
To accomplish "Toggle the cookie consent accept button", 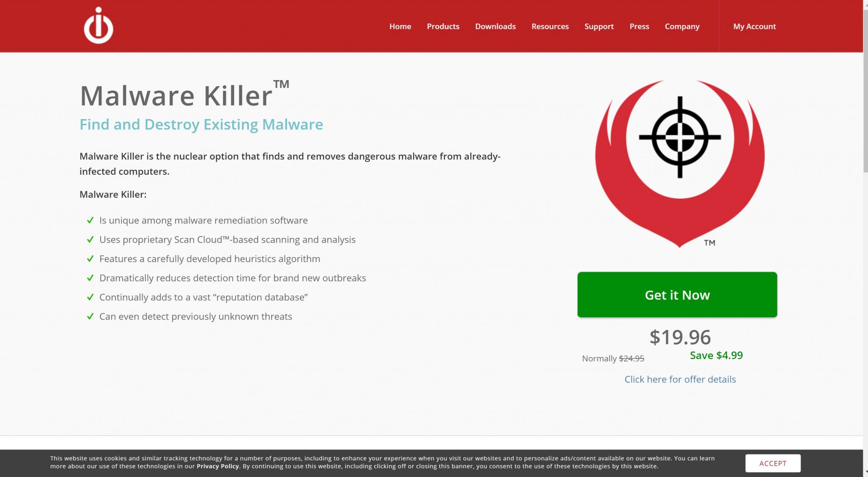I will tap(773, 463).
